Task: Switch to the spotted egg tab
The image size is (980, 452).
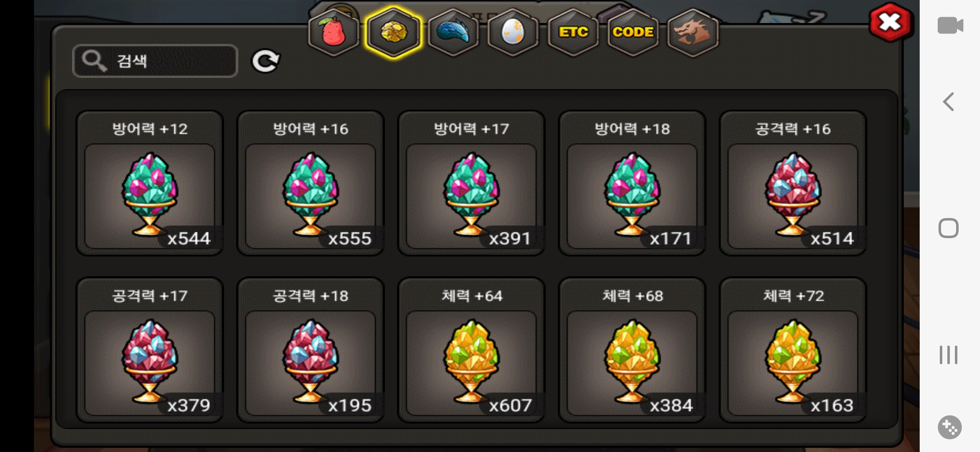Action: click(x=513, y=33)
